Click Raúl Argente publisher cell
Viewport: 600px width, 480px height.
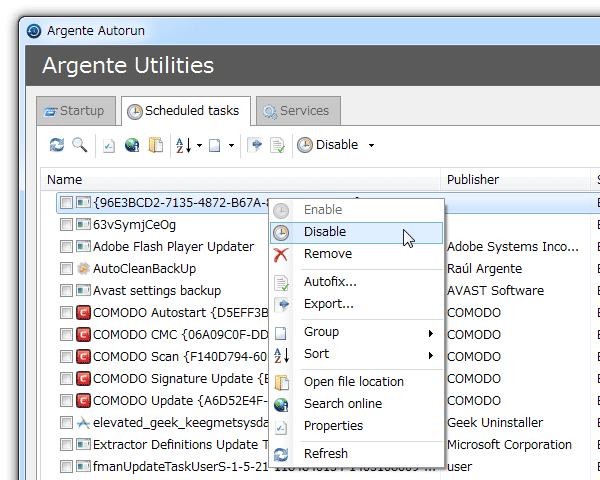pyautogui.click(x=484, y=269)
